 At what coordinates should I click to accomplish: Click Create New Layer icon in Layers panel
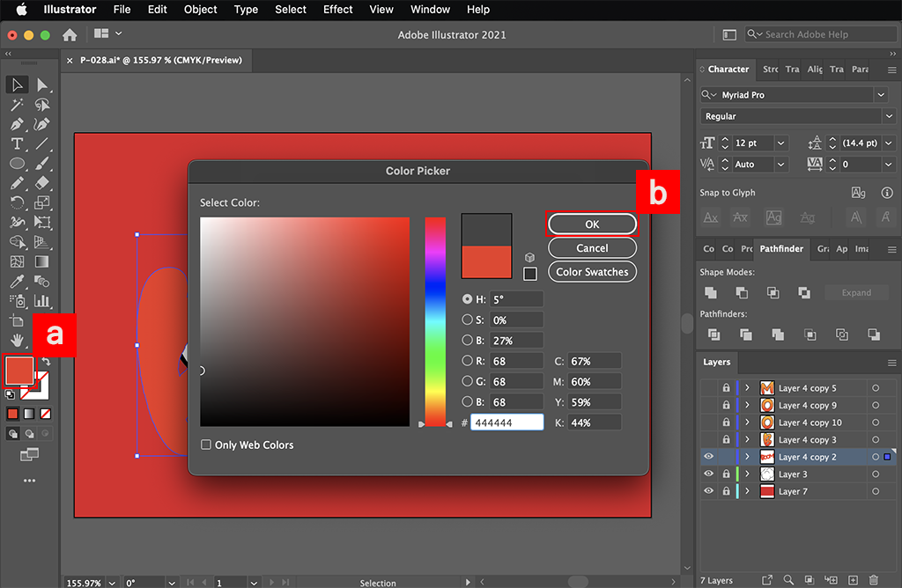coord(853,580)
